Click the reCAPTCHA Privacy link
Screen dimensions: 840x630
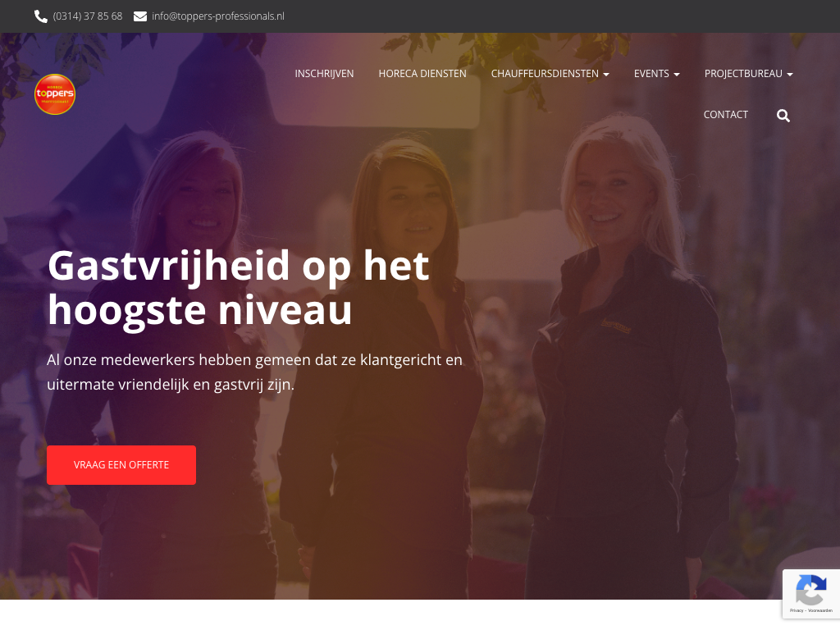pyautogui.click(x=796, y=610)
